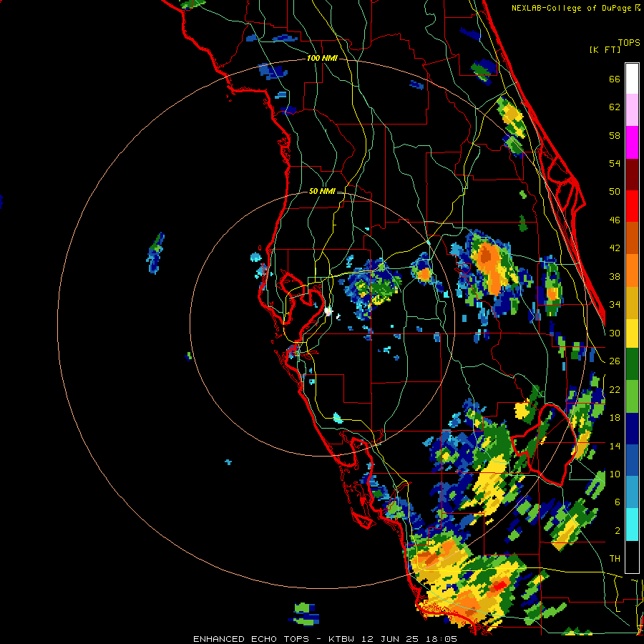Viewport: 644px width, 644px height.
Task: Click the [K FT] units label
Action: (605, 50)
